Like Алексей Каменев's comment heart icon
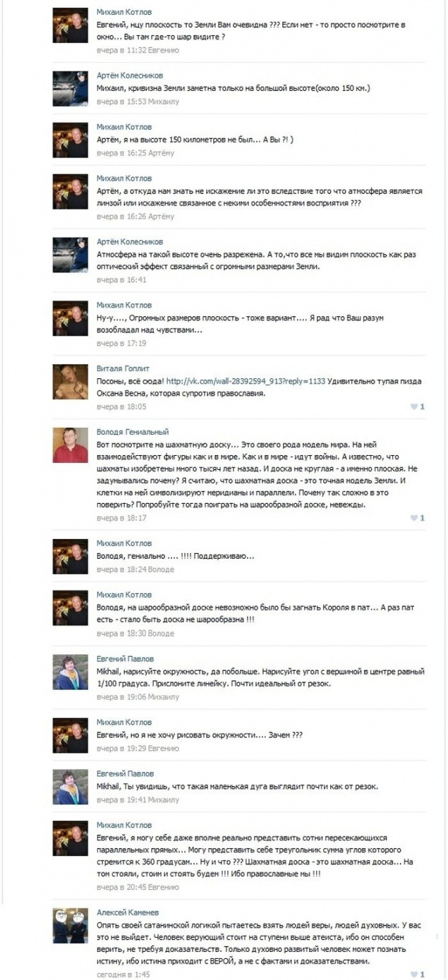 point(418,974)
